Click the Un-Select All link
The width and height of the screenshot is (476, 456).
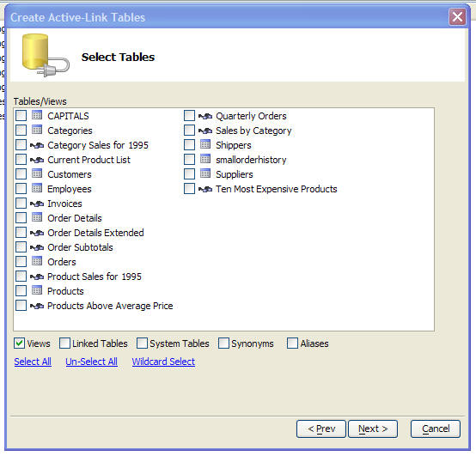[x=91, y=362]
